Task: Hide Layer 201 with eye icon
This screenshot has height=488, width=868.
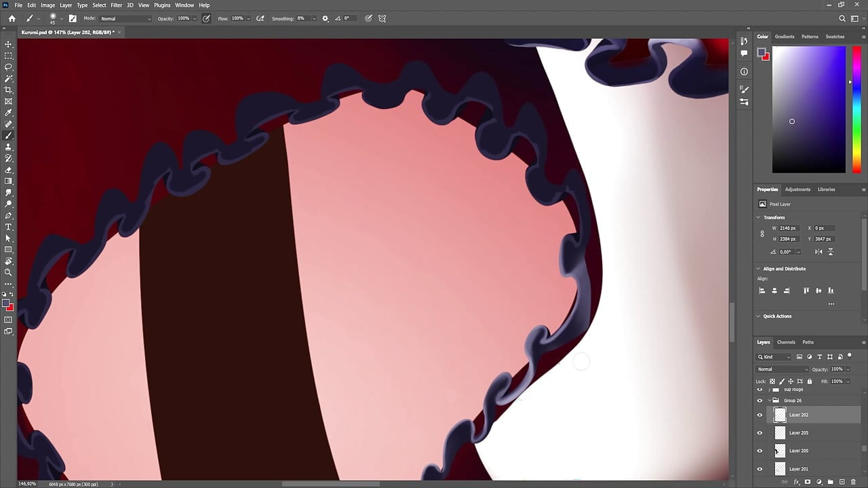Action: point(759,468)
